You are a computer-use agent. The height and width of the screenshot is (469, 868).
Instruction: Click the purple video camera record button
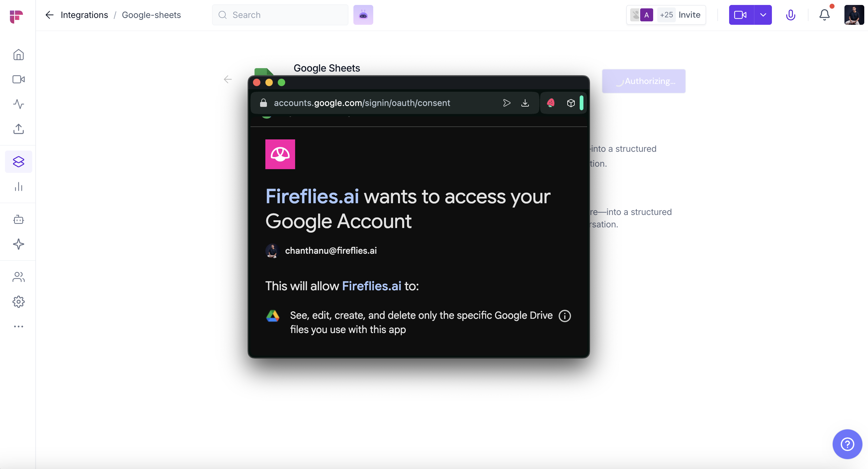(x=741, y=15)
